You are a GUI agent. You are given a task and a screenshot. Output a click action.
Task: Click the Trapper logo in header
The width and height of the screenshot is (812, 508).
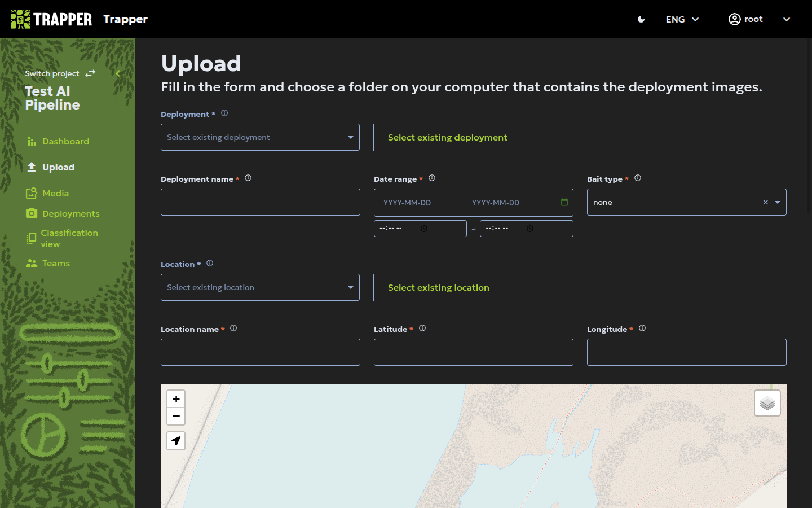point(51,19)
